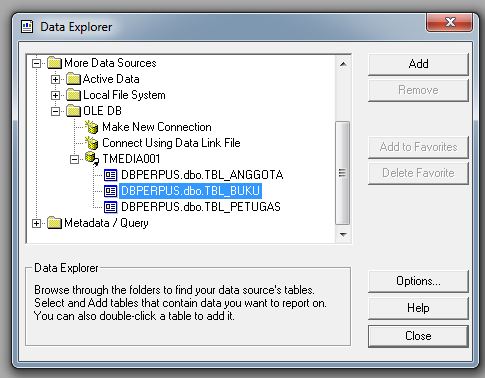Click the Remove button
485x378 pixels.
point(418,90)
